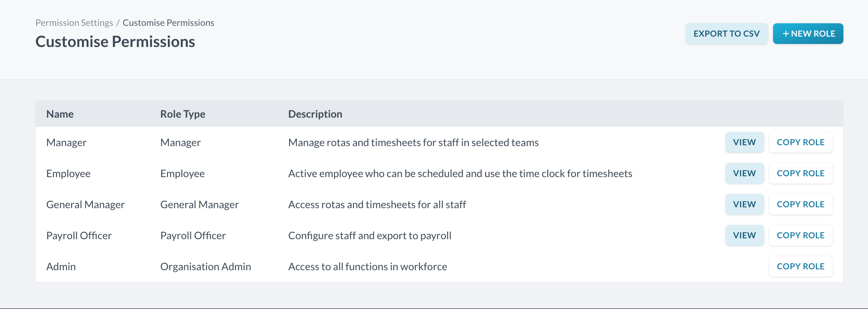Click the Customise Permissions breadcrumb text
Image resolution: width=868 pixels, height=309 pixels.
coord(168,23)
